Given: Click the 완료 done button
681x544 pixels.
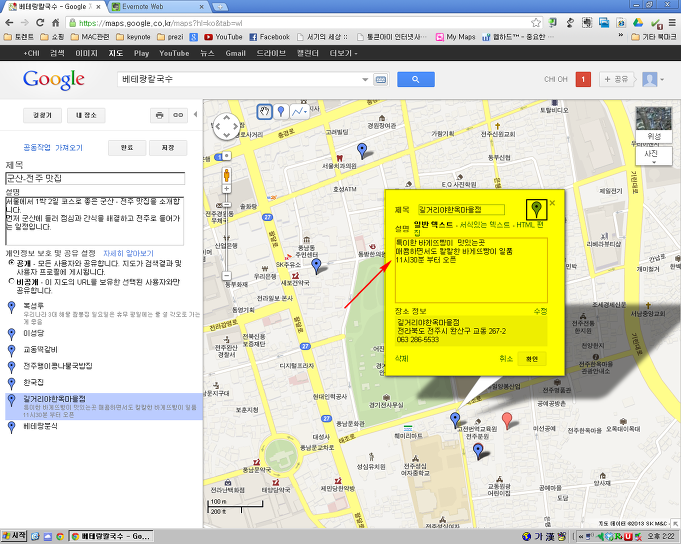Looking at the screenshot, I should [x=127, y=148].
